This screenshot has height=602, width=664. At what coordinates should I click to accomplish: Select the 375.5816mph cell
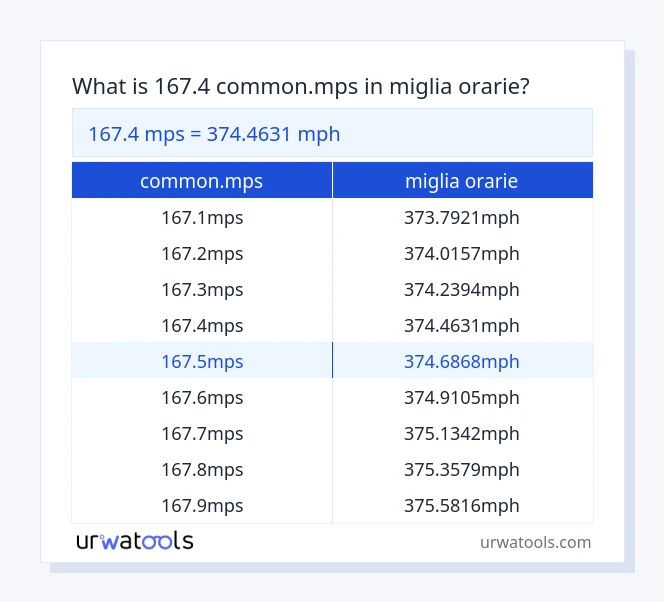462,506
